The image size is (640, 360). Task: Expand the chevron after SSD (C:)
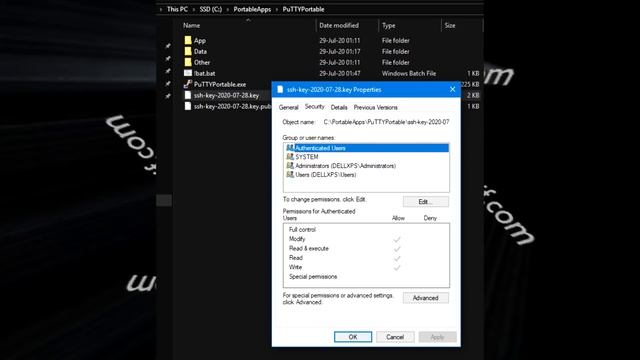coord(228,9)
